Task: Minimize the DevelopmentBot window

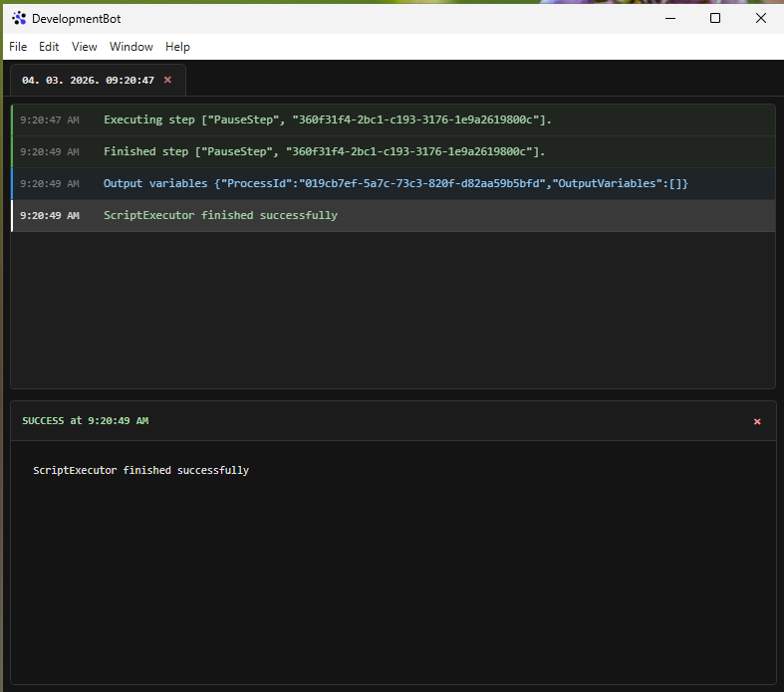Action: click(x=668, y=18)
